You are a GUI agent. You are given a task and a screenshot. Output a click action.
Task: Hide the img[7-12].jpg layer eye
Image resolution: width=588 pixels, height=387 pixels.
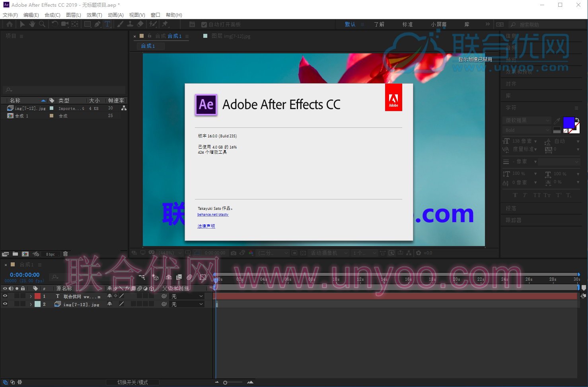click(5, 304)
